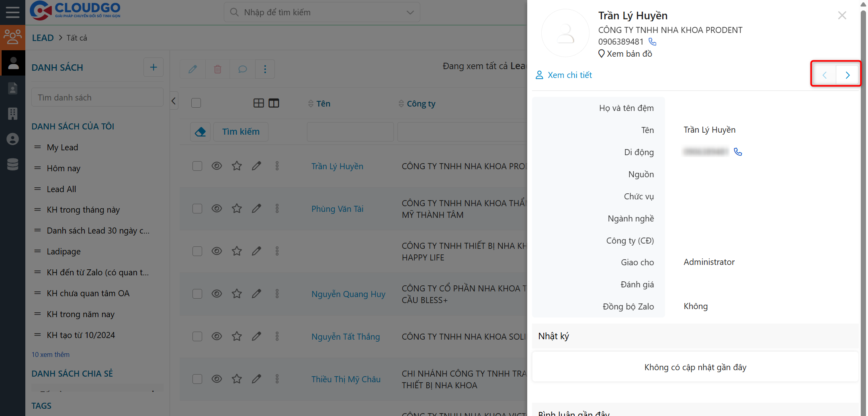
Task: Click the Tìm danh sách search field
Action: tap(97, 98)
